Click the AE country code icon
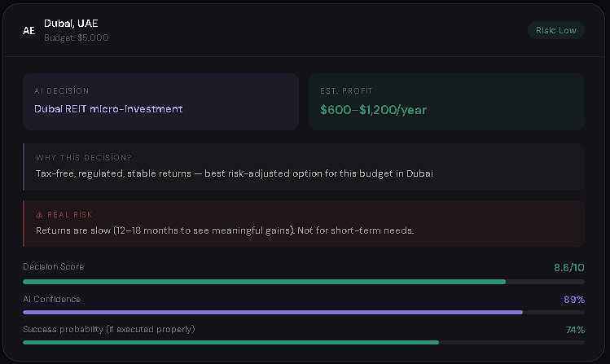 pos(29,31)
